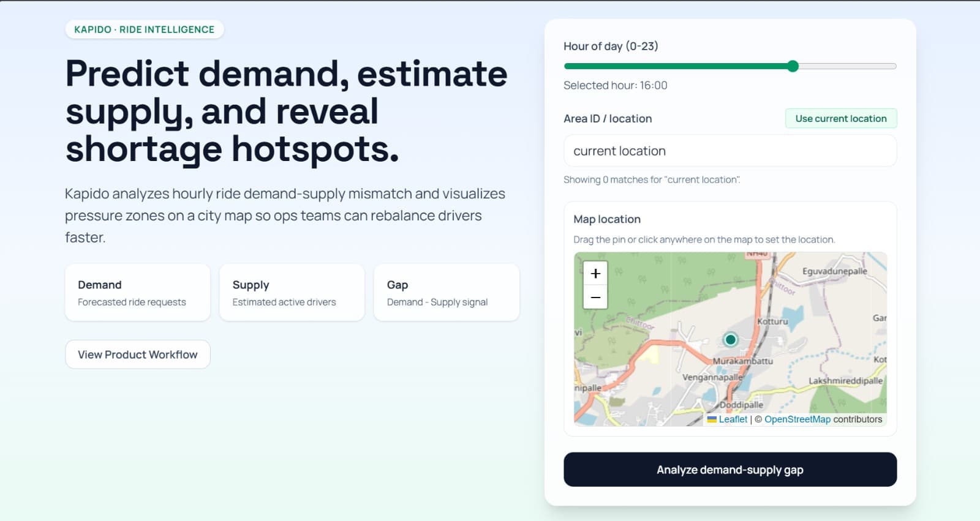Open View Product Workflow

point(138,354)
